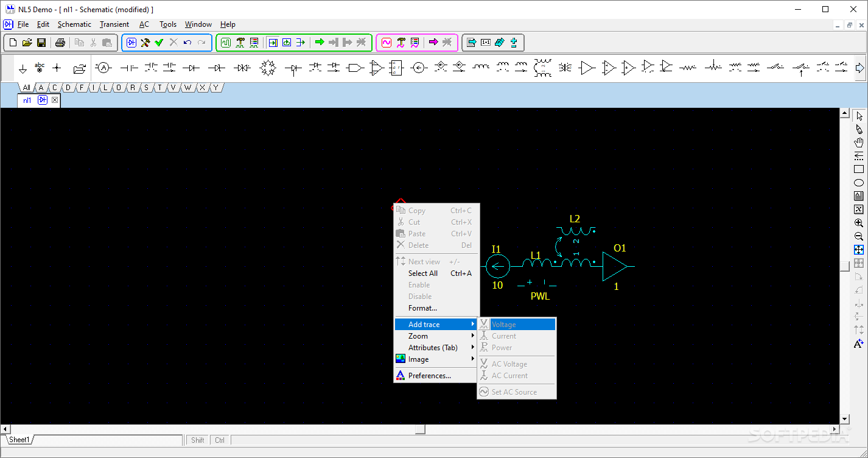Toggle the Ctrl status indicator

220,440
